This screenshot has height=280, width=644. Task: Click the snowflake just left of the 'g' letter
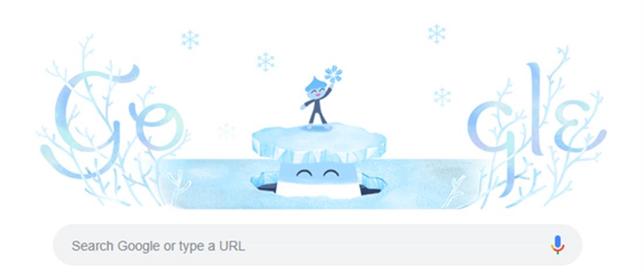[442, 97]
